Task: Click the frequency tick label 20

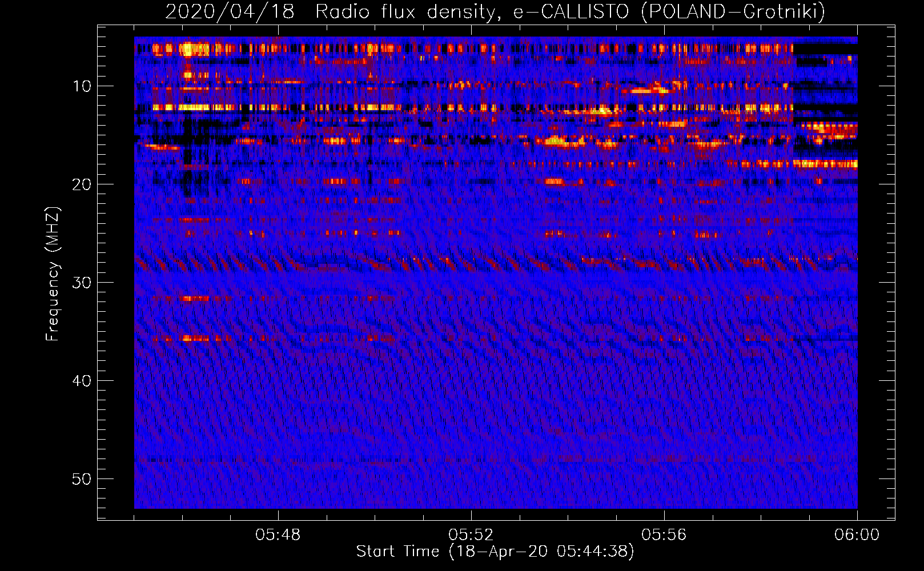Action: [82, 184]
